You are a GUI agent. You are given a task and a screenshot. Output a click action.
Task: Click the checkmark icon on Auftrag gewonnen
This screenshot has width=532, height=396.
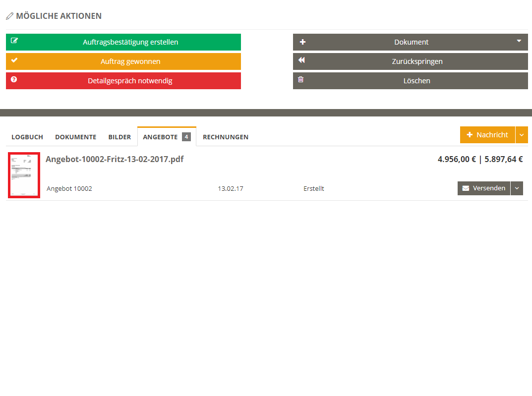click(x=14, y=60)
